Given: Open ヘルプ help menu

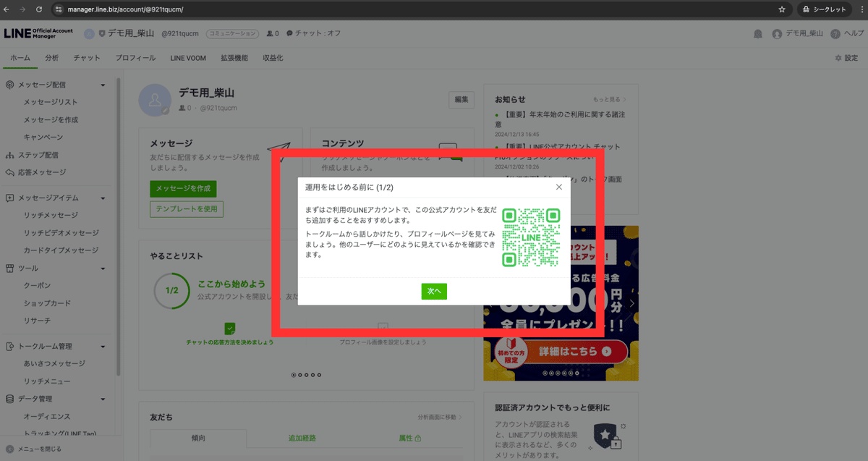Looking at the screenshot, I should point(847,33).
